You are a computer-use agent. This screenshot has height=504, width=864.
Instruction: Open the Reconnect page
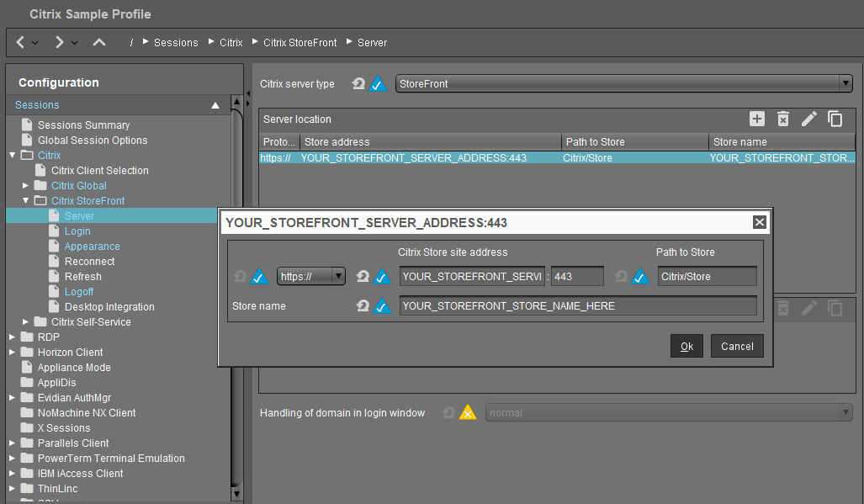click(x=89, y=261)
